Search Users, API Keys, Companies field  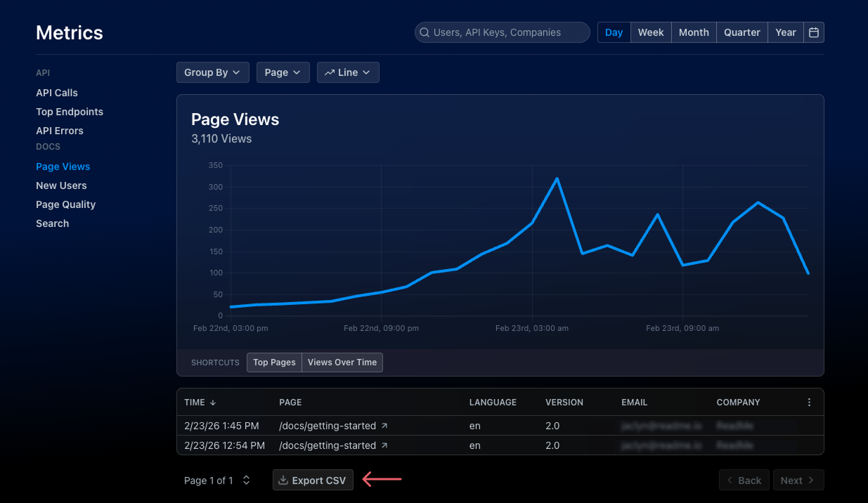coord(503,32)
